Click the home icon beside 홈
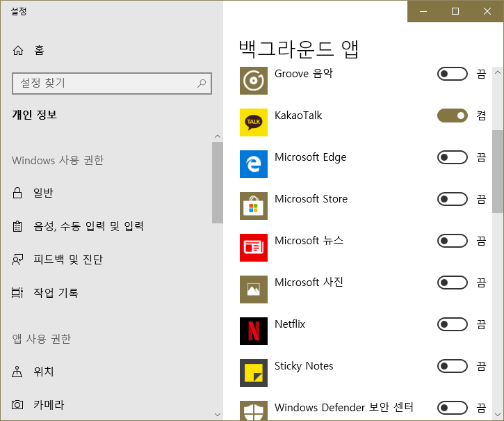The width and height of the screenshot is (504, 421). click(18, 50)
